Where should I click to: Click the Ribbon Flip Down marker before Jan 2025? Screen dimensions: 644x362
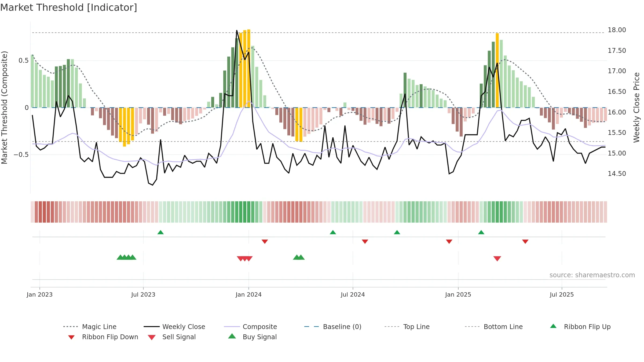click(449, 242)
